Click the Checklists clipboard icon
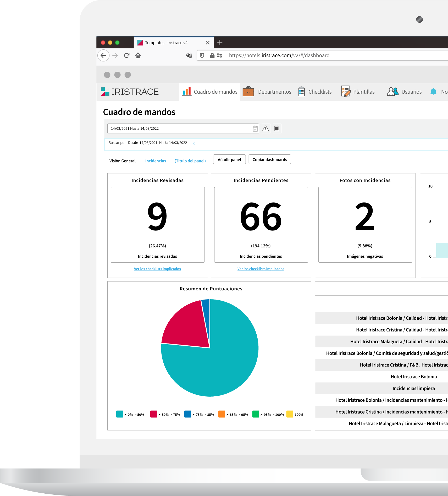The height and width of the screenshot is (496, 448). [301, 92]
